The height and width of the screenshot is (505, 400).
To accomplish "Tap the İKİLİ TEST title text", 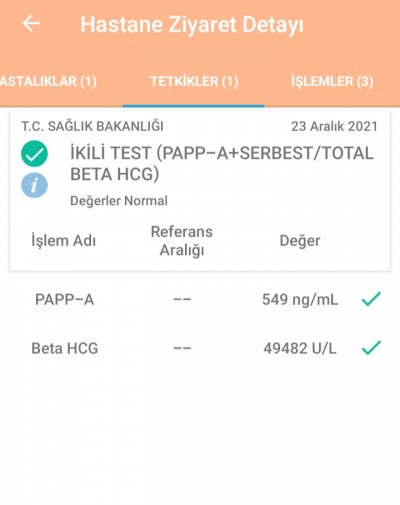I will coord(222,164).
